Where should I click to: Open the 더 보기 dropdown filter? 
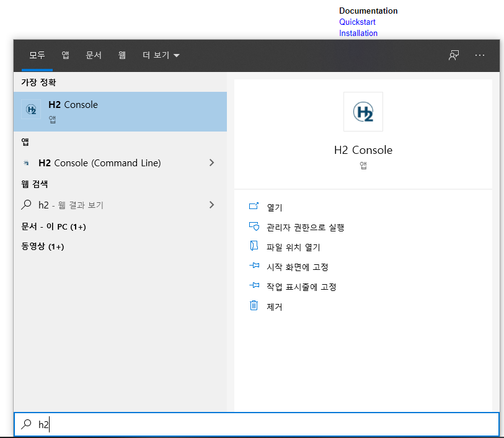point(161,55)
